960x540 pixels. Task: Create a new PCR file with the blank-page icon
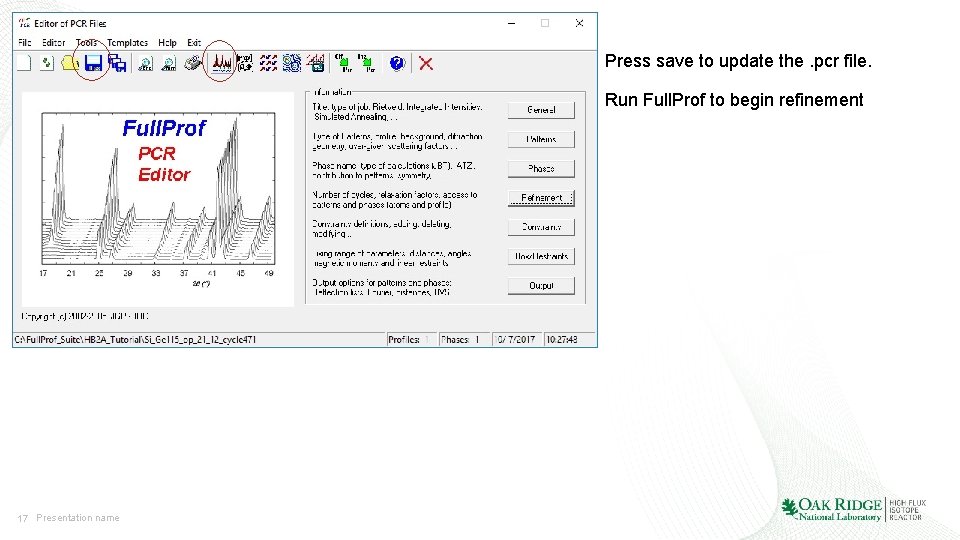point(24,63)
